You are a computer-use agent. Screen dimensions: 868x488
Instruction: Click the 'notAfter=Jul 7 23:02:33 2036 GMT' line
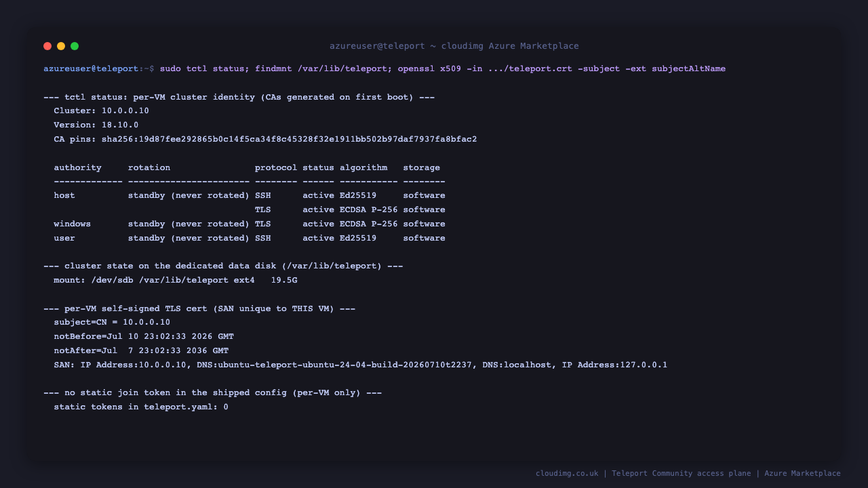[141, 350]
